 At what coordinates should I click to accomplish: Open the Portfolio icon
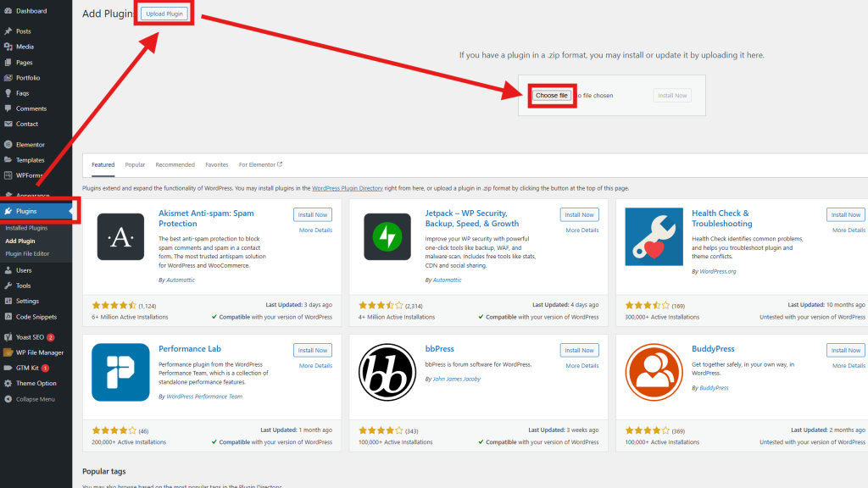tap(8, 77)
